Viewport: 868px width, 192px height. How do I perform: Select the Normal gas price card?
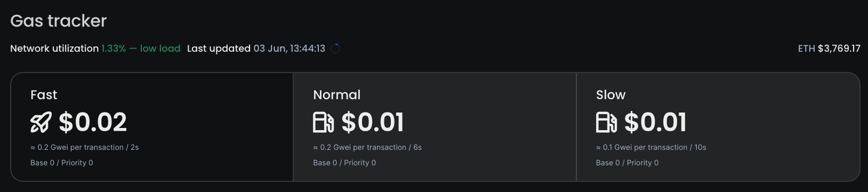point(435,127)
